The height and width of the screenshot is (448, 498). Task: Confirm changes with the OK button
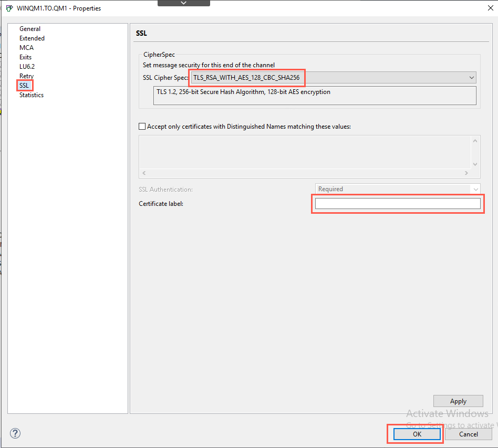point(417,434)
